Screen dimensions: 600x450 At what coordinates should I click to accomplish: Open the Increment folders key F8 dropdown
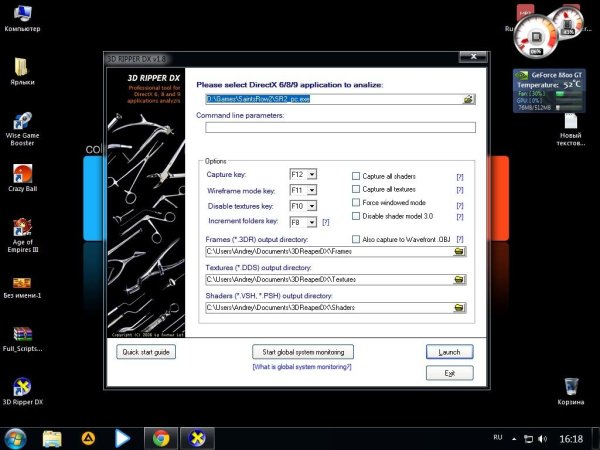(x=312, y=222)
